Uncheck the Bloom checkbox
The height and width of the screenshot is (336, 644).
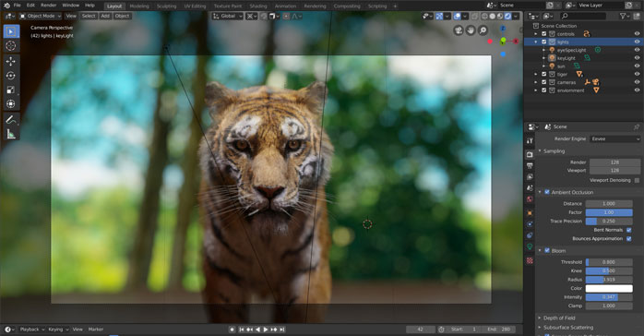click(547, 250)
